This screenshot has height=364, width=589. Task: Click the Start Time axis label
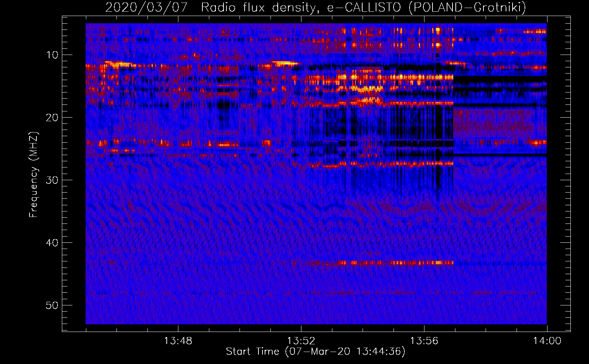[316, 351]
